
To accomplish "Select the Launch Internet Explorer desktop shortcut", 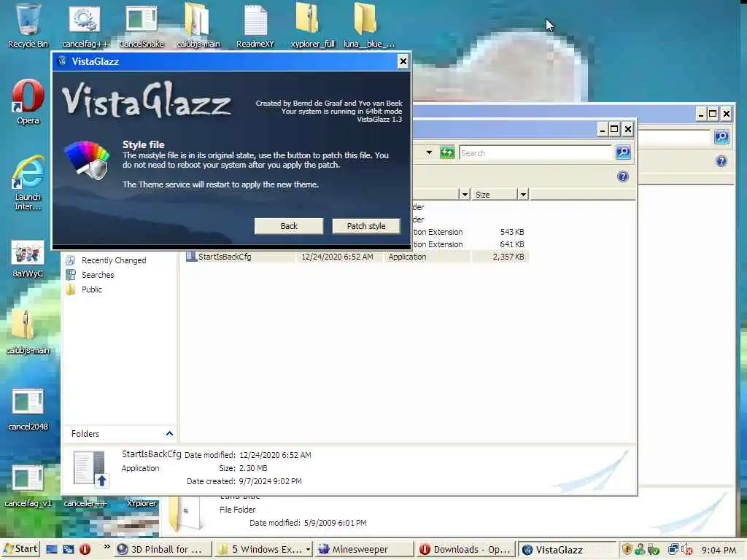I will click(x=28, y=182).
